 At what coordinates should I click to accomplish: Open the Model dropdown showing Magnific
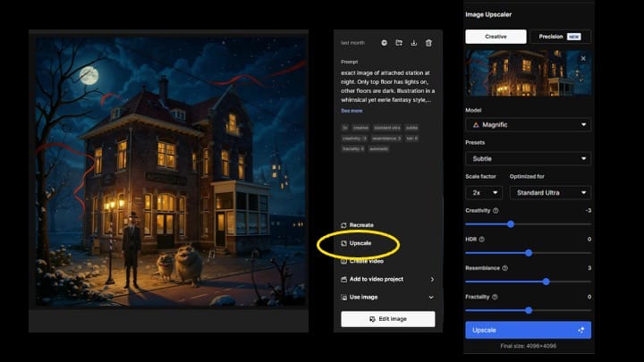(x=528, y=125)
